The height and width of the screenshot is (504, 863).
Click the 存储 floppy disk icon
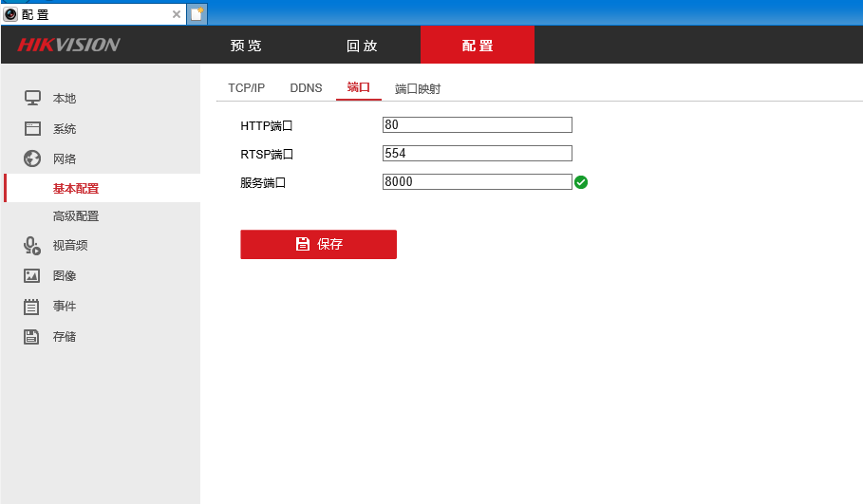pos(31,337)
